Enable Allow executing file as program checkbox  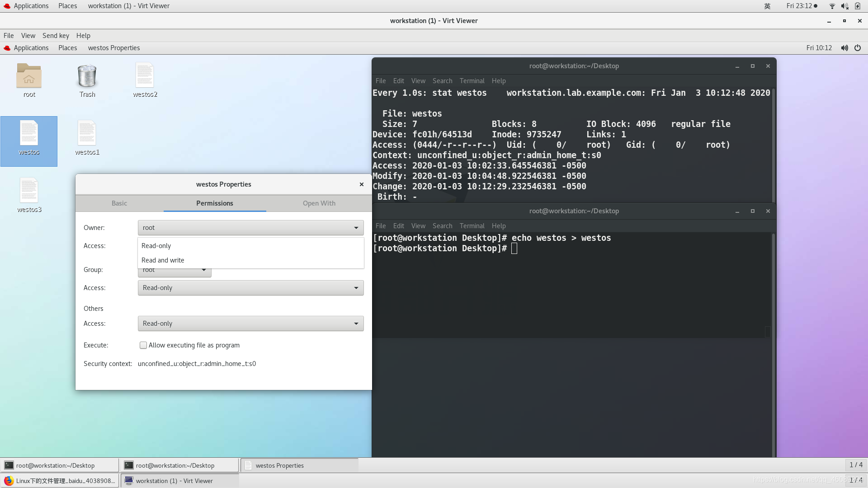[142, 345]
